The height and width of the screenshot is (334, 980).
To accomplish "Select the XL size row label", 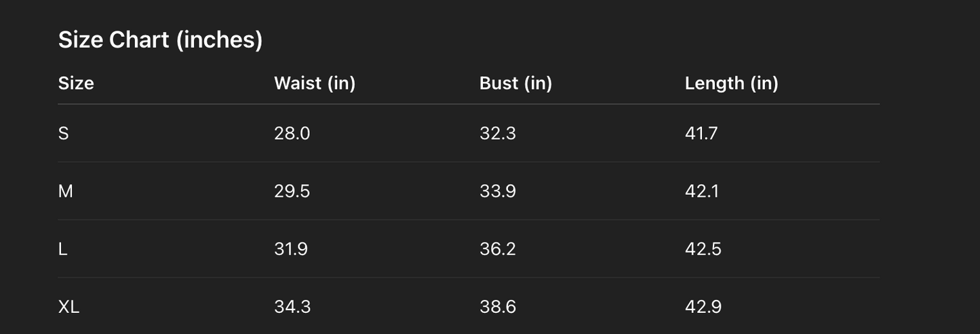I will pos(68,307).
